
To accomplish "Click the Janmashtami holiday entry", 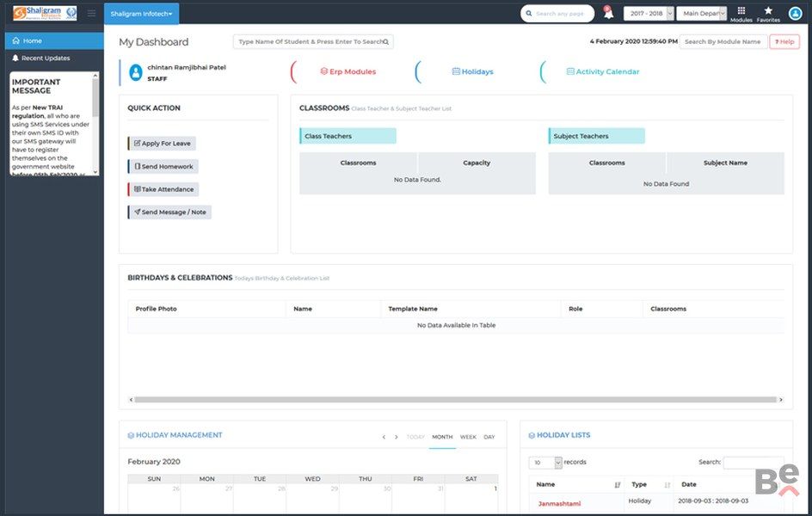I will [559, 504].
